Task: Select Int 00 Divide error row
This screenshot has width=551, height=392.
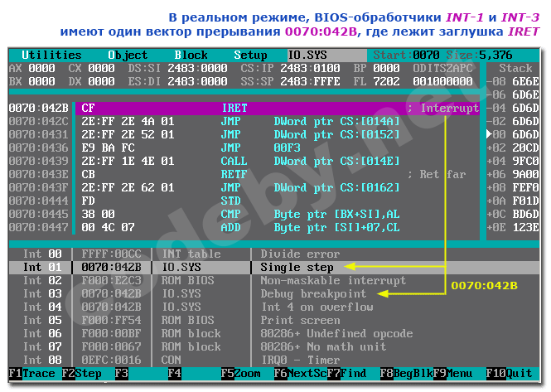Action: point(274,254)
